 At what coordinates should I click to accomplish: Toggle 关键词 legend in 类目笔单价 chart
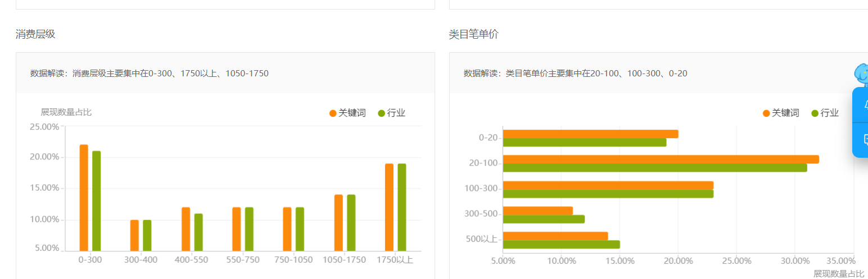781,113
